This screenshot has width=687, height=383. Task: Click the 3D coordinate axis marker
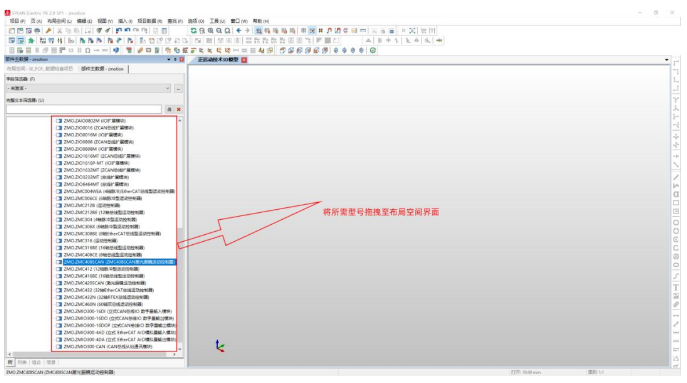coord(220,346)
